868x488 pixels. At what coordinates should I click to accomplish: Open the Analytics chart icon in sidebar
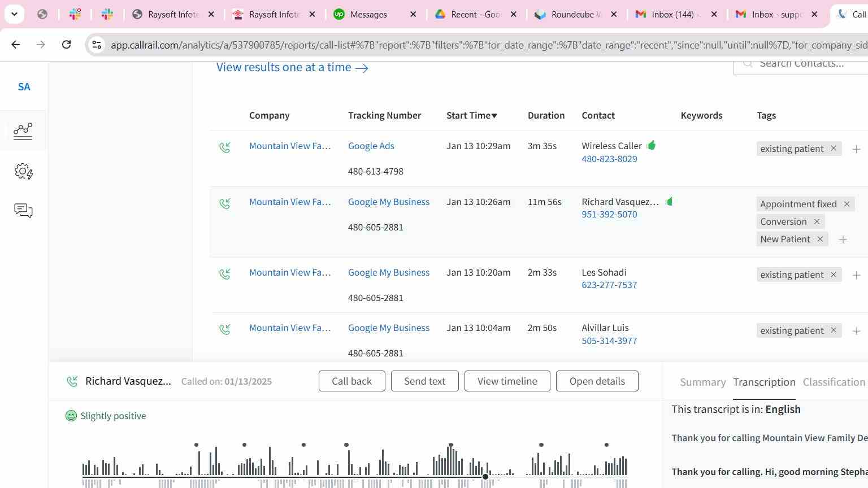pos(23,131)
